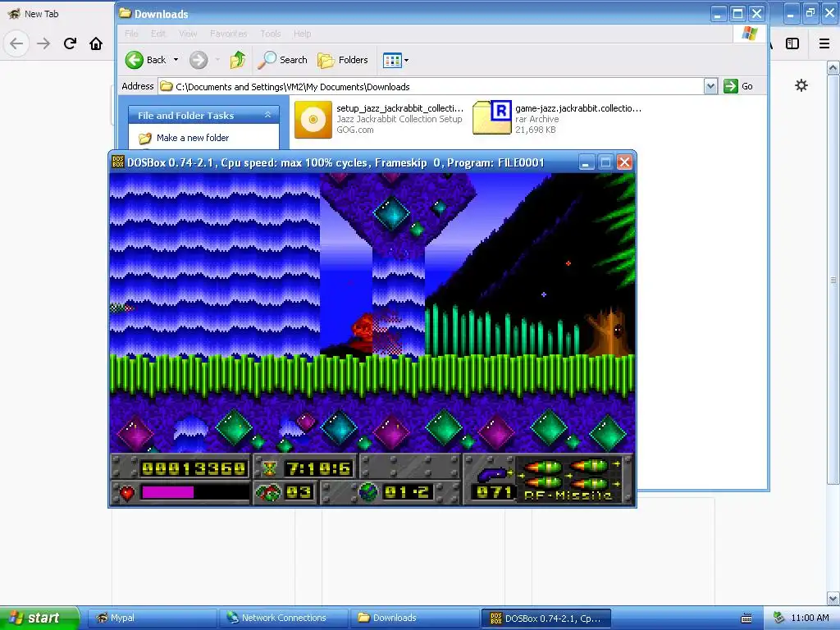Click the setup_jazz_jackrabbit_collecti... file name

[399, 108]
